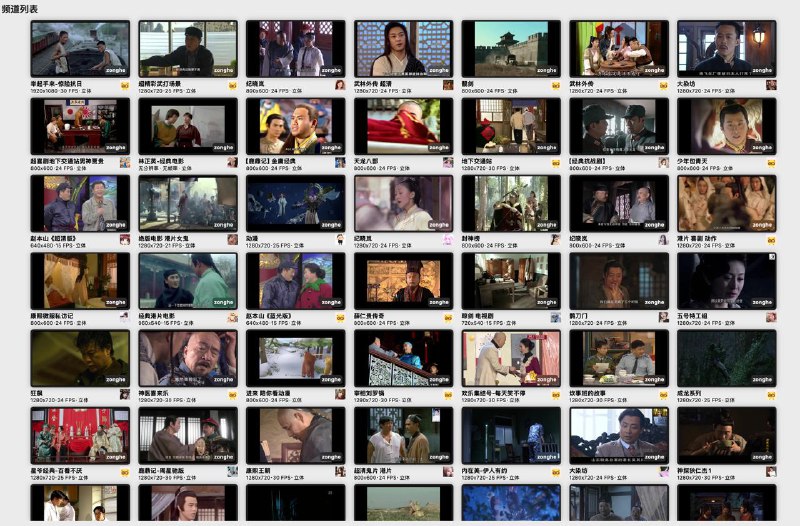Click the avatar icon beside 港片 喜剧 动作
Image resolution: width=800 pixels, height=526 pixels.
[771, 240]
